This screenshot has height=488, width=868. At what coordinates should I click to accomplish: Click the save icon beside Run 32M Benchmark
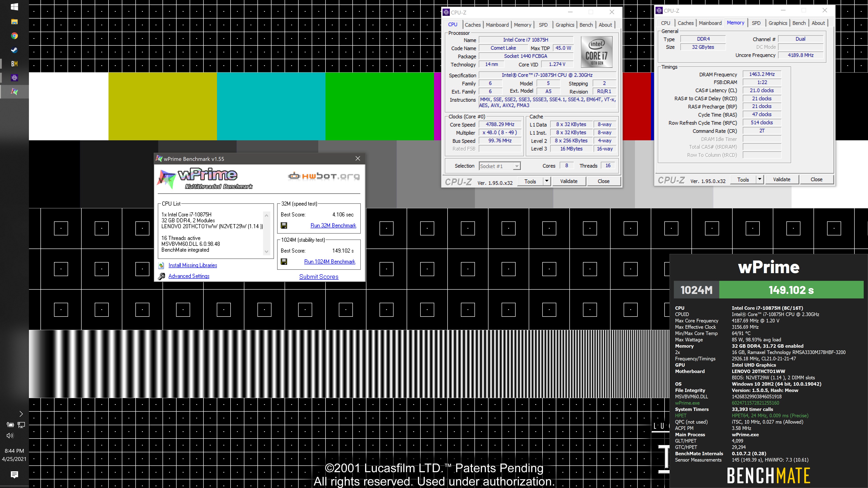coord(284,225)
